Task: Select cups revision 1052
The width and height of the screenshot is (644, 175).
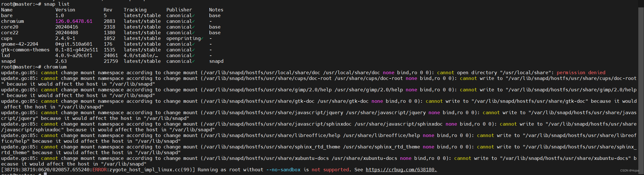Action: 109,39
